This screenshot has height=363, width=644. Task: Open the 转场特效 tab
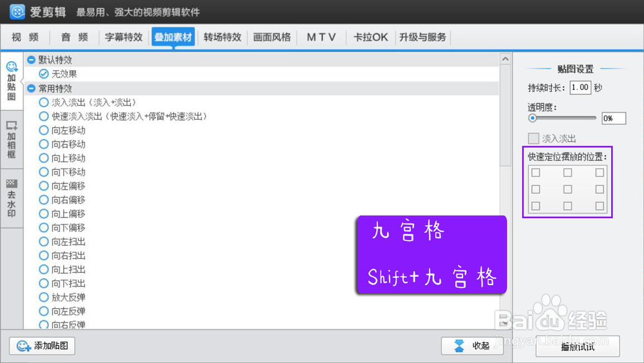click(222, 37)
